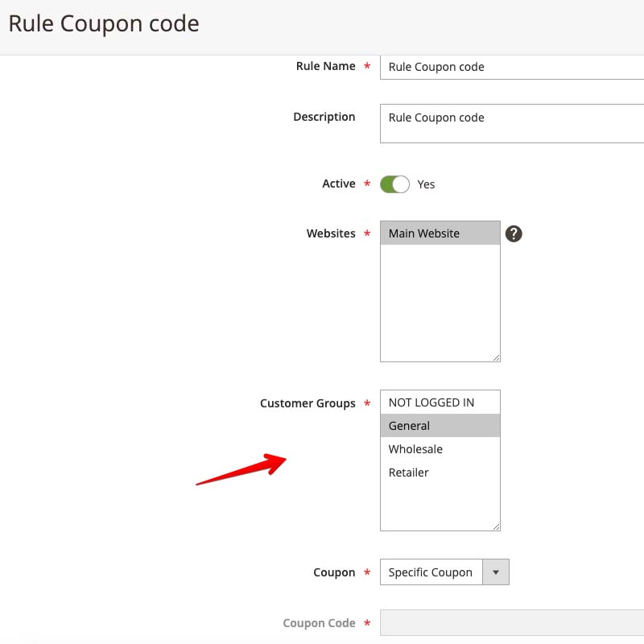This screenshot has height=644, width=644.
Task: Click the Customer Groups field label
Action: (x=308, y=403)
